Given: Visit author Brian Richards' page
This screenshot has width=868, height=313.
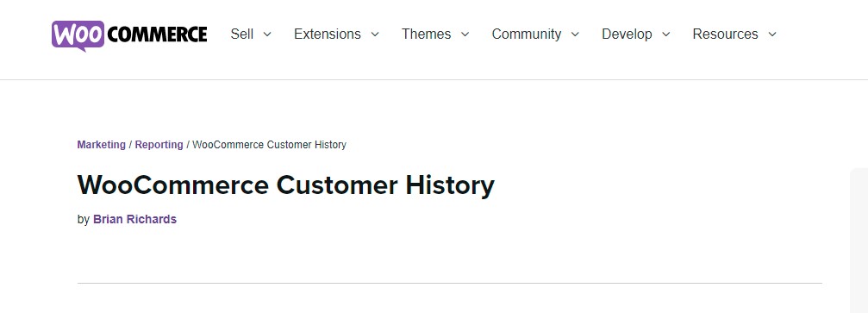Looking at the screenshot, I should (x=134, y=219).
